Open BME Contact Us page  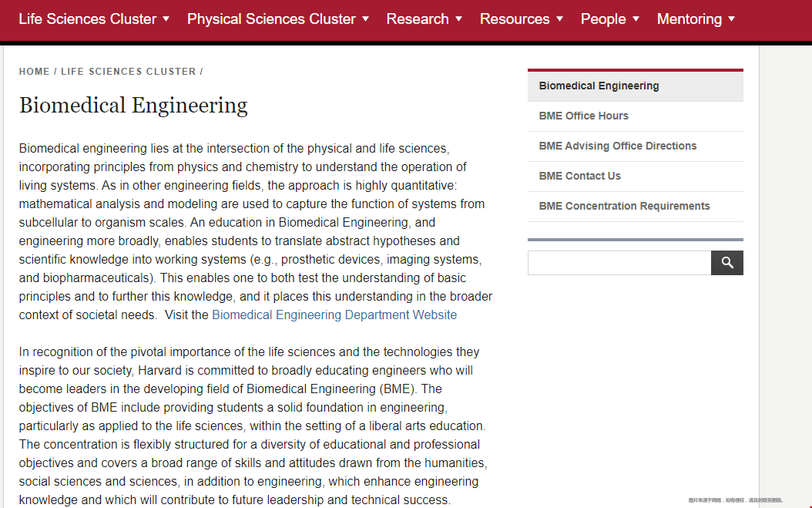pos(636,177)
